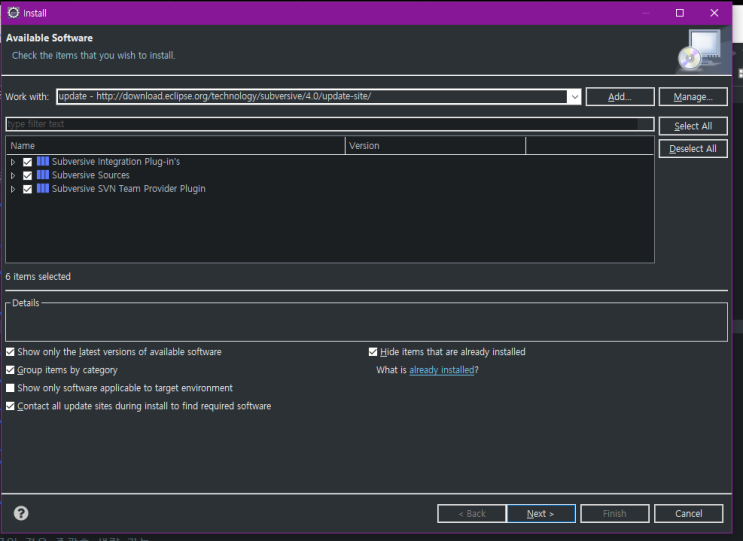The image size is (743, 541).
Task: Uncheck Subversive SVN Team Provider Plugin checkbox
Action: click(27, 189)
